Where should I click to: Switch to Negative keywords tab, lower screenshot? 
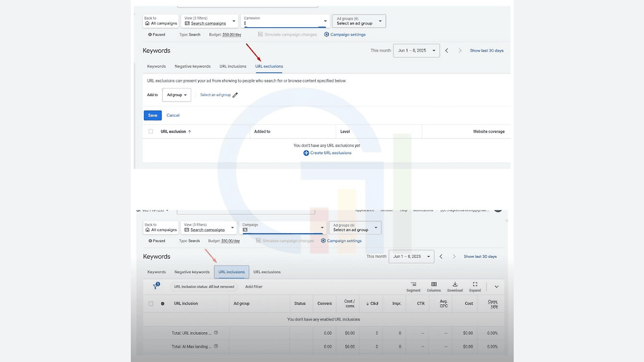tap(192, 272)
